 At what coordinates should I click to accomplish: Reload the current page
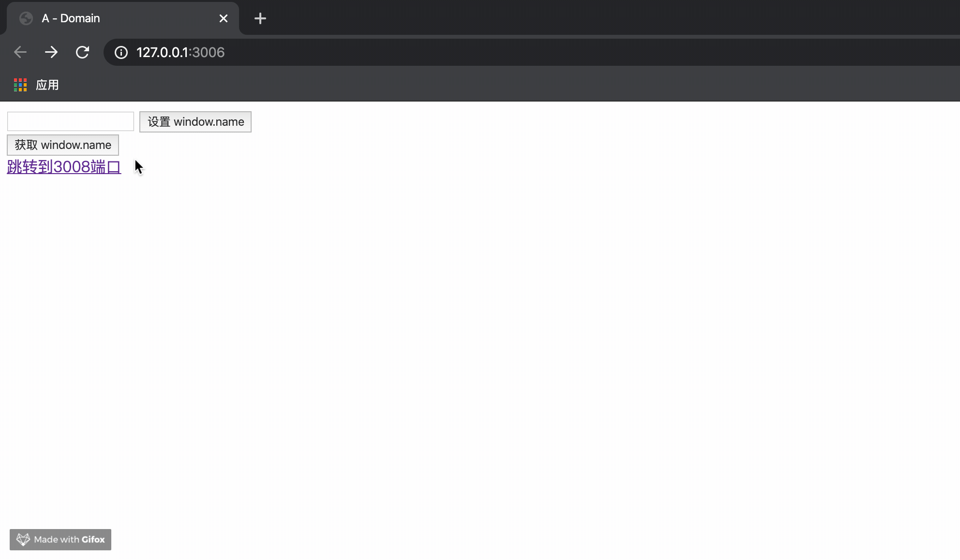(x=83, y=52)
